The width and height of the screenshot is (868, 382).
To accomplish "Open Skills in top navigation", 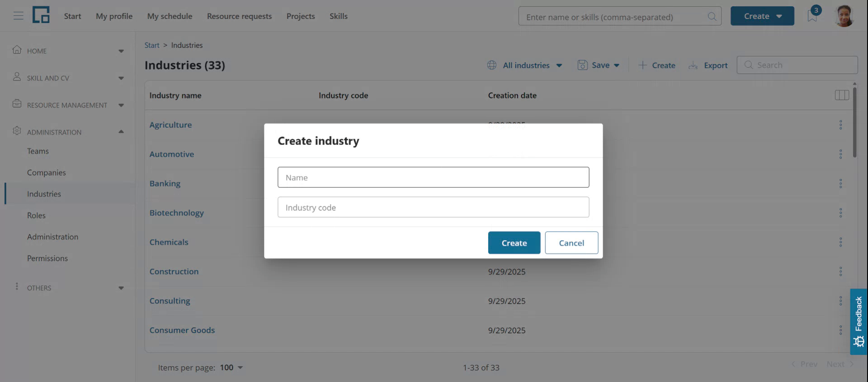I will 338,16.
